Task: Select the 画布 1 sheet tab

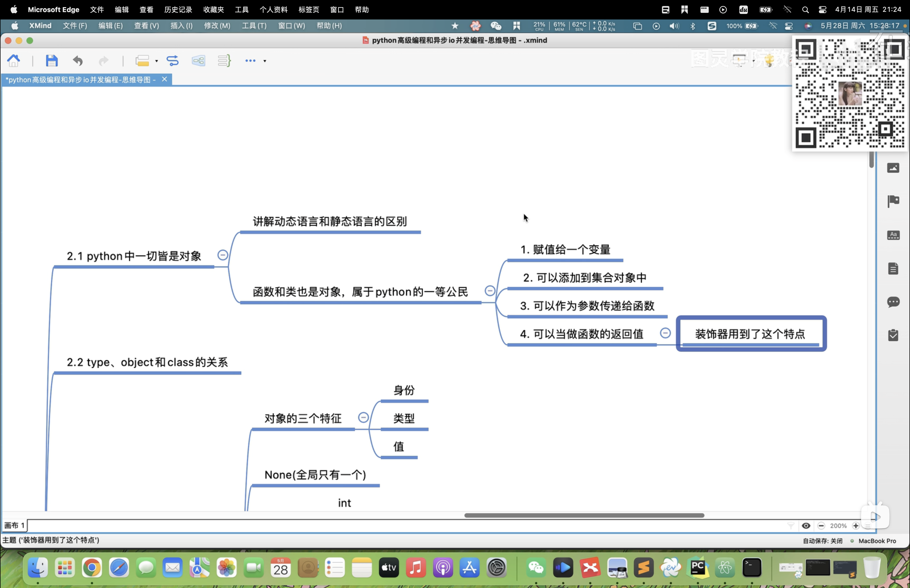Action: coord(14,525)
